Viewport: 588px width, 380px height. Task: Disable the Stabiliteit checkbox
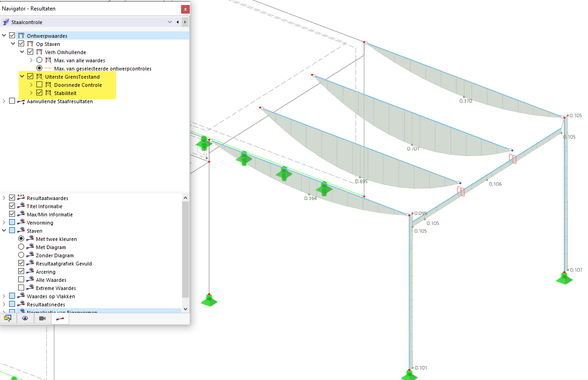(40, 93)
